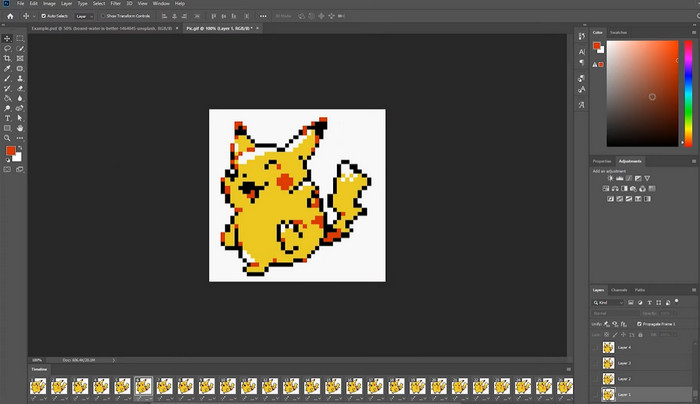Click the options bar three-dots more button
This screenshot has width=700, height=404.
(x=263, y=16)
